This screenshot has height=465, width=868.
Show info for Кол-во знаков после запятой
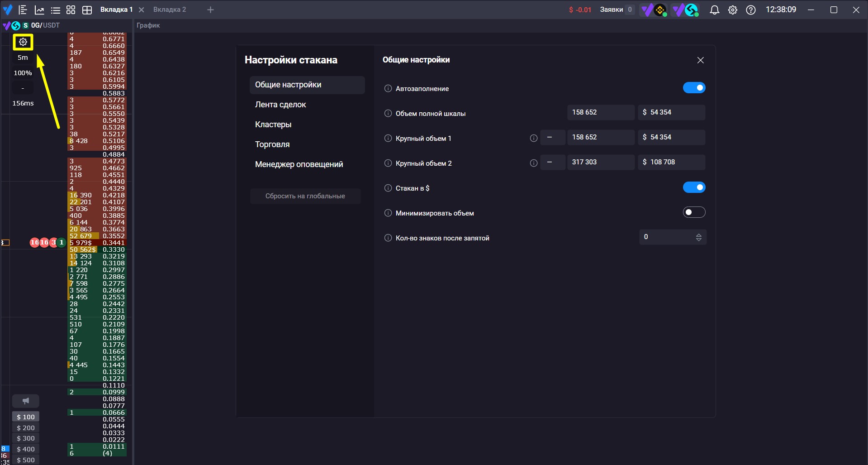pos(388,238)
